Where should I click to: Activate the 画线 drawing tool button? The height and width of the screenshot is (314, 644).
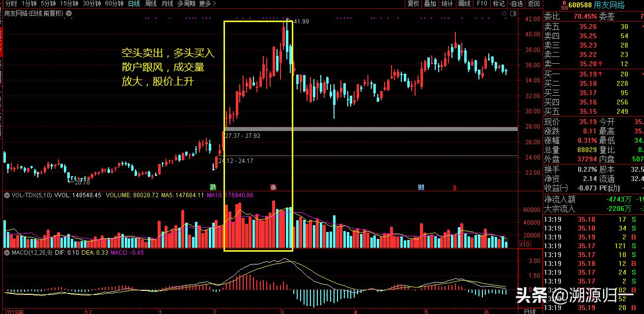pos(464,3)
